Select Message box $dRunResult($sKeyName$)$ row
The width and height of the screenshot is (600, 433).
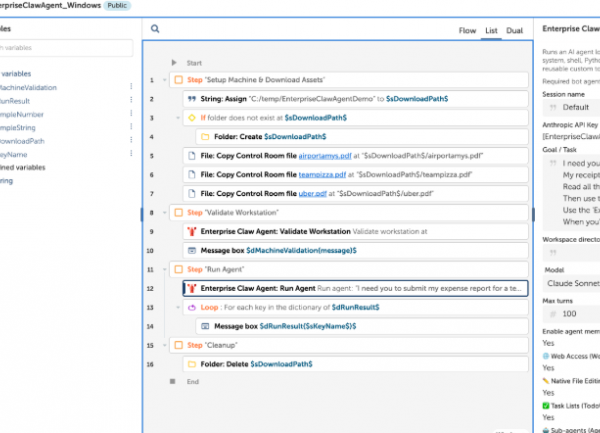[362, 326]
